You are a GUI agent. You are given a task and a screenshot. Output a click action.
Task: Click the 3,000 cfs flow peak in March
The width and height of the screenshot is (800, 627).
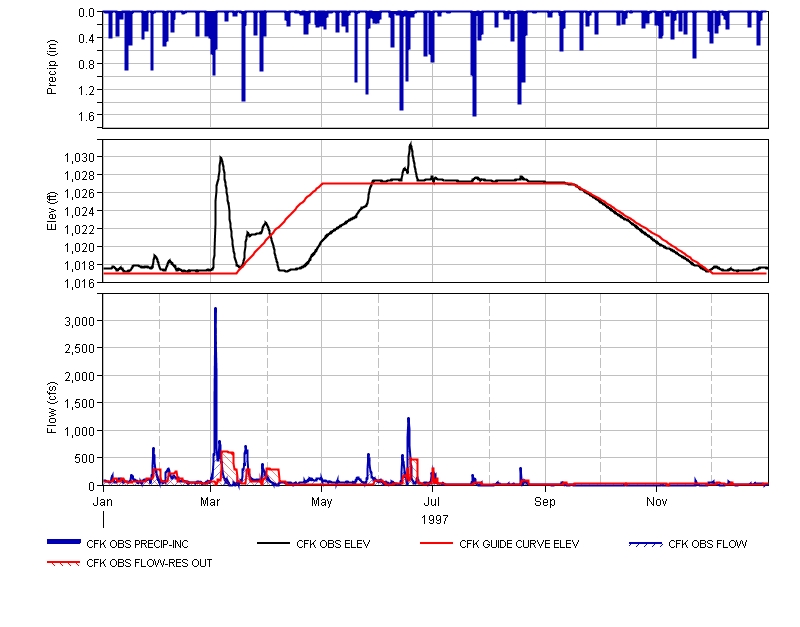coord(215,310)
